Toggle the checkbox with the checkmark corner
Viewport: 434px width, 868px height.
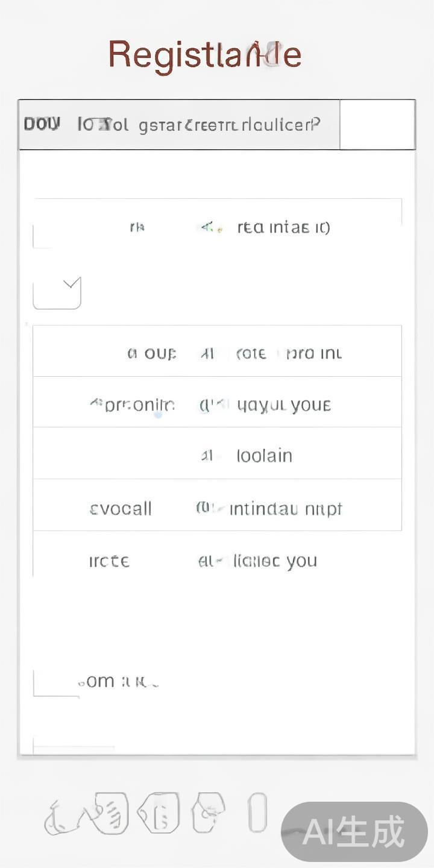click(x=57, y=293)
